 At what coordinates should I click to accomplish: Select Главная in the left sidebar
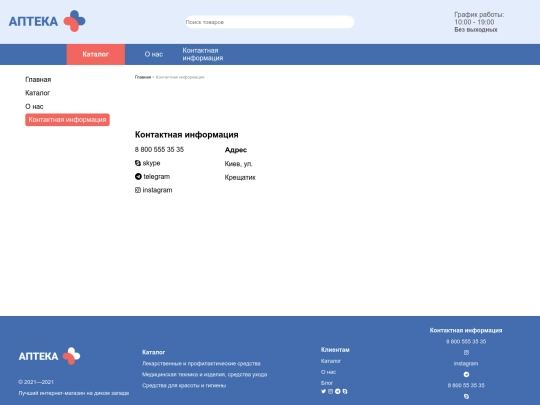click(x=38, y=80)
